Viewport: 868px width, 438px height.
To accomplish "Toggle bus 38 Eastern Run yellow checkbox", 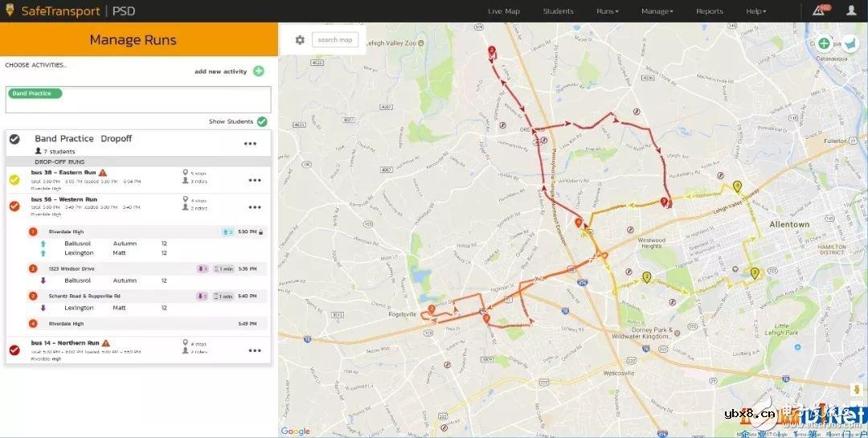I will [14, 181].
